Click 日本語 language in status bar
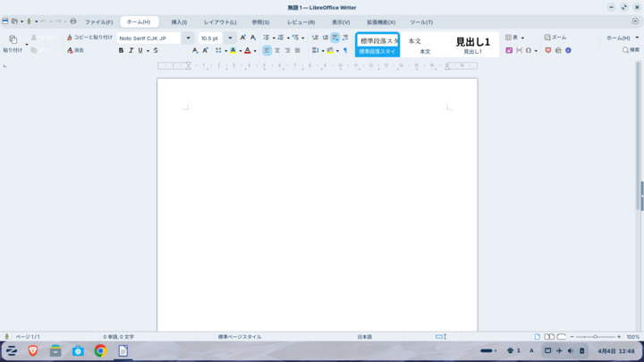 point(364,337)
